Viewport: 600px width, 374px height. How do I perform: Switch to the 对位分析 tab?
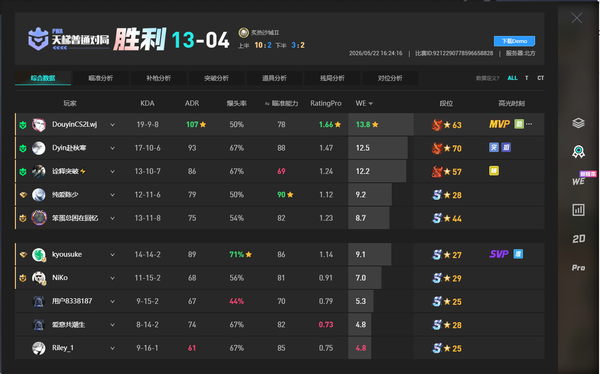pyautogui.click(x=390, y=78)
